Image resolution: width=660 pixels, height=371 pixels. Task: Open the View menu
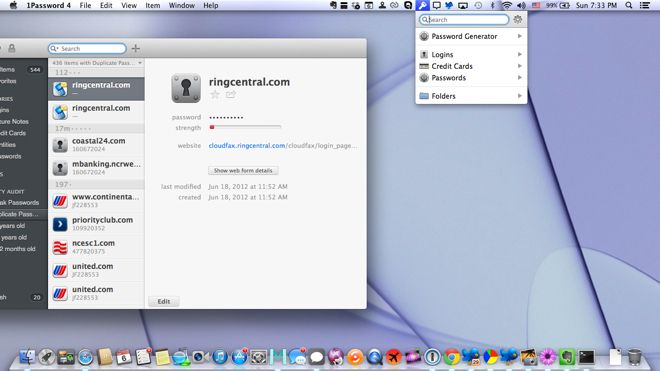(x=129, y=5)
